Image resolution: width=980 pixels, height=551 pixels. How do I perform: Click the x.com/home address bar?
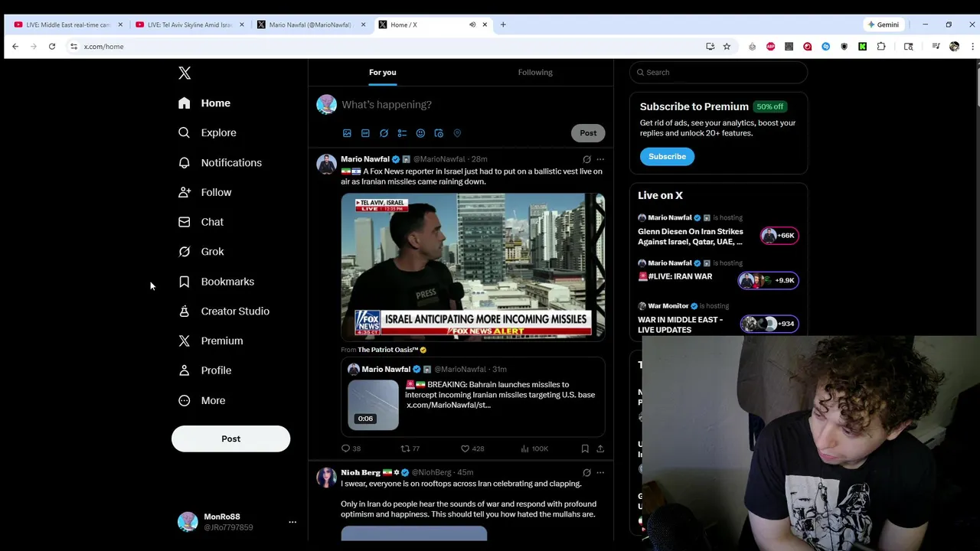[383, 47]
